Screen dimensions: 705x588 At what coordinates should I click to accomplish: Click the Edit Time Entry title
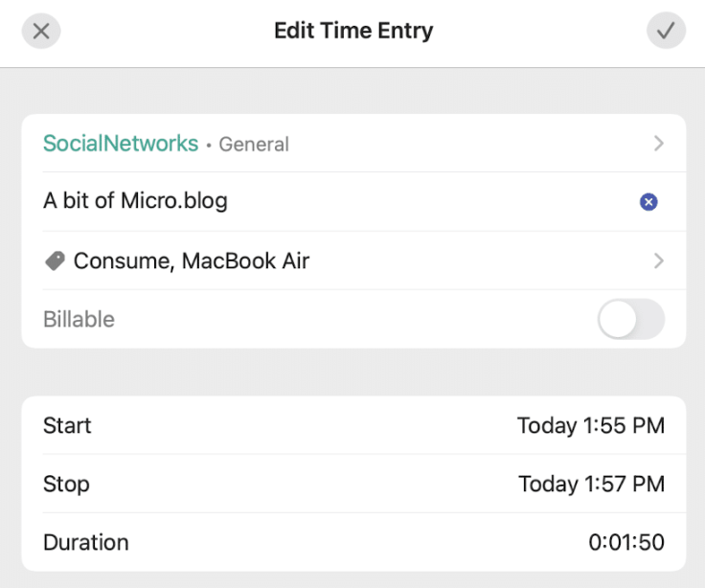[x=353, y=31]
